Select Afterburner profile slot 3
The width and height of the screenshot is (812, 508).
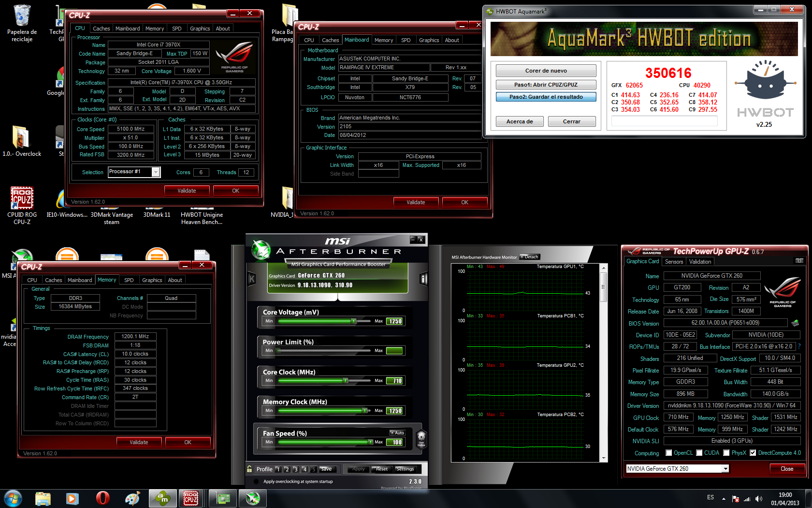[x=295, y=469]
